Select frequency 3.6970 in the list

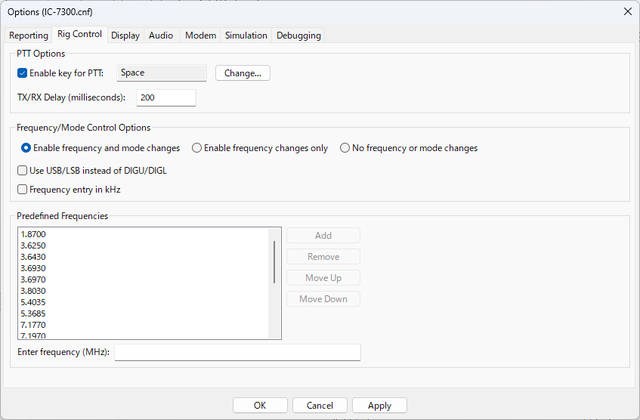pos(143,280)
